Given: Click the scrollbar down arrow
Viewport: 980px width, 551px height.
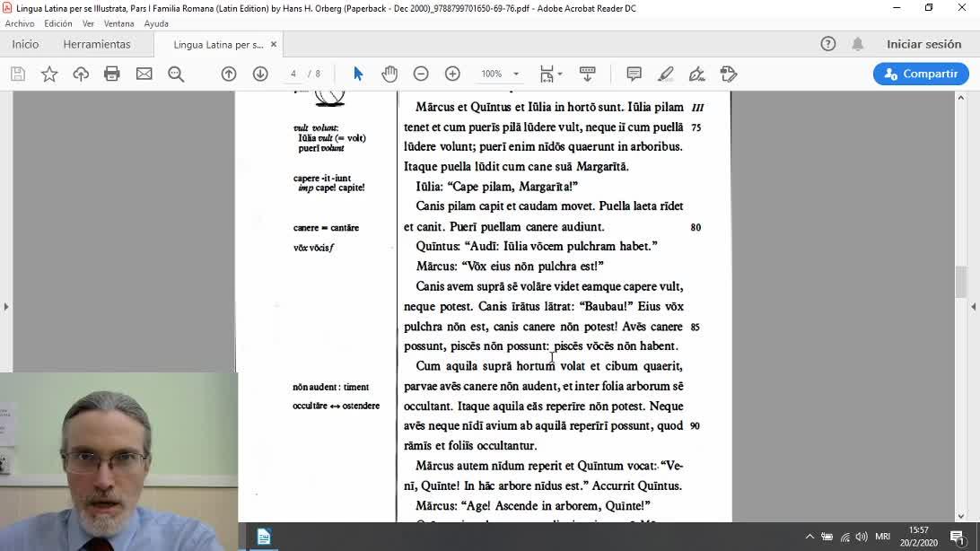Looking at the screenshot, I should pyautogui.click(x=961, y=517).
